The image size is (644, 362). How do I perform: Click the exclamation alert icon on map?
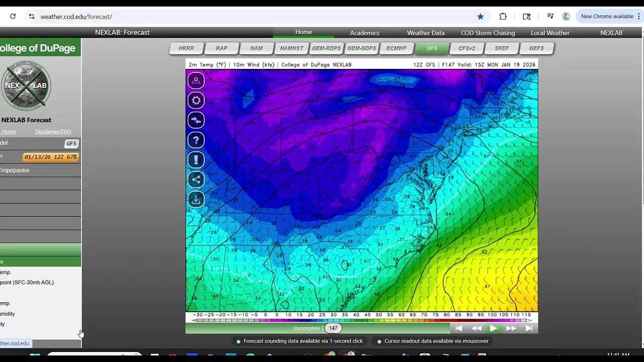[x=196, y=160]
